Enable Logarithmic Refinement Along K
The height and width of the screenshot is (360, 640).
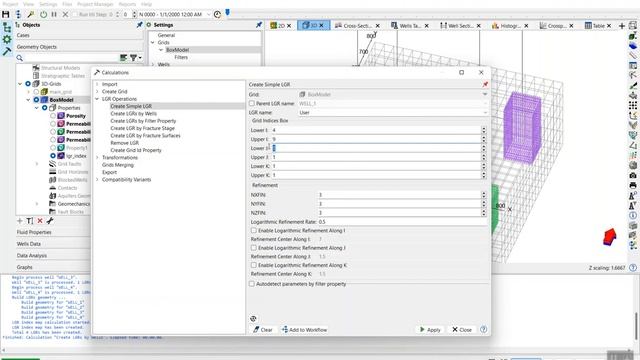253,265
